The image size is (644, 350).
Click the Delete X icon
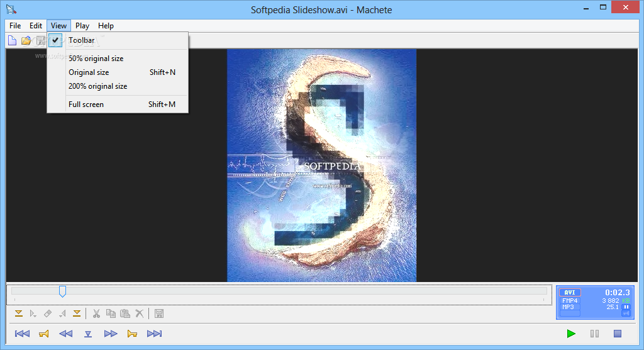point(140,314)
